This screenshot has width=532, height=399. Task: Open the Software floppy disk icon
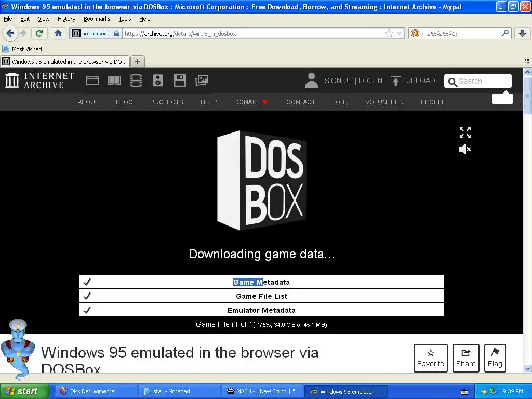tap(179, 81)
